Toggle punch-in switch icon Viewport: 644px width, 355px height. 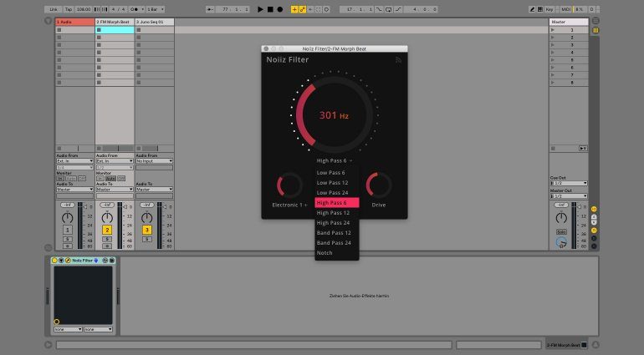click(379, 9)
